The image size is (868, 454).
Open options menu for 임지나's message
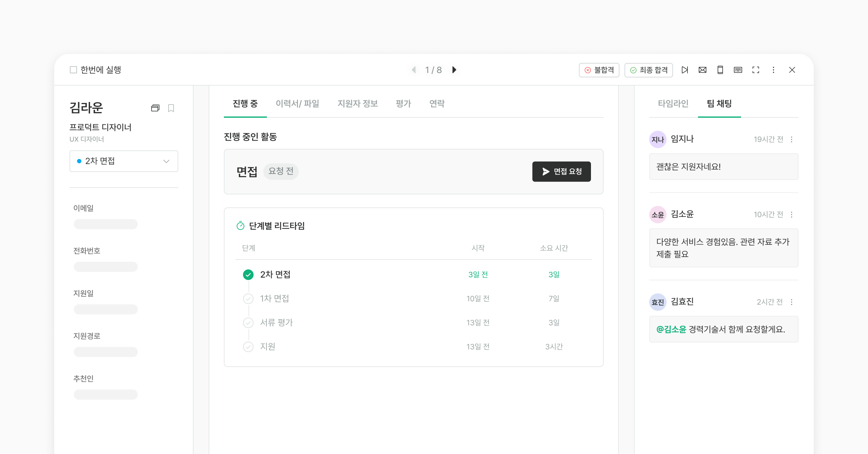click(x=791, y=140)
